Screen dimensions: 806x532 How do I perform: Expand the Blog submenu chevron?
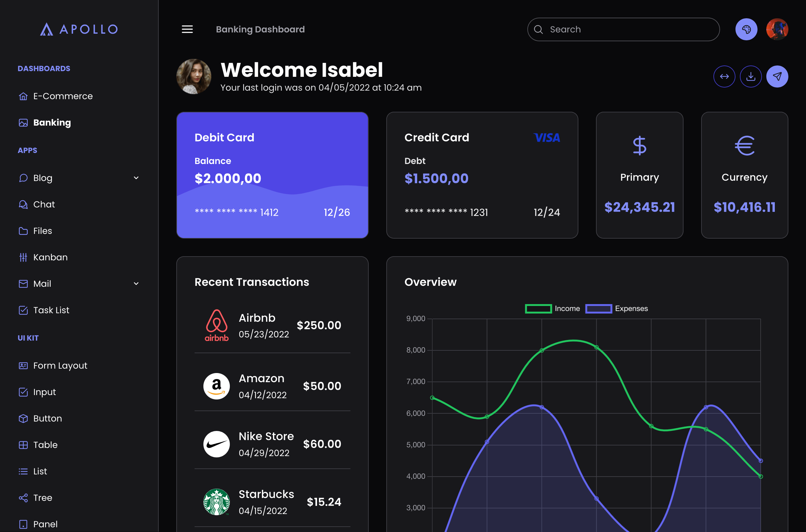136,178
